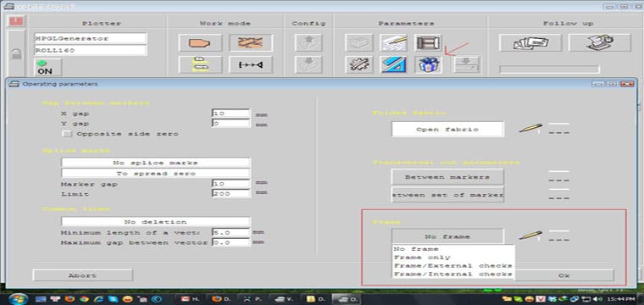Click the Abort button

click(82, 275)
